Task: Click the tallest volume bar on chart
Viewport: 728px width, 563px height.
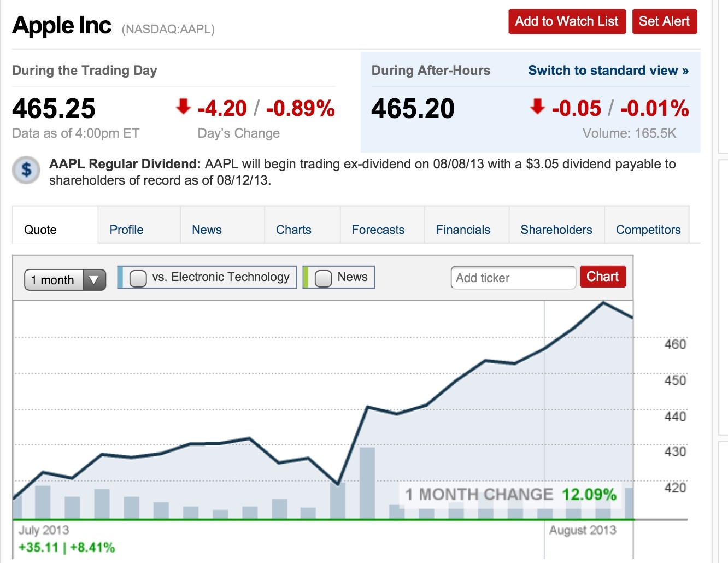Action: (x=367, y=483)
